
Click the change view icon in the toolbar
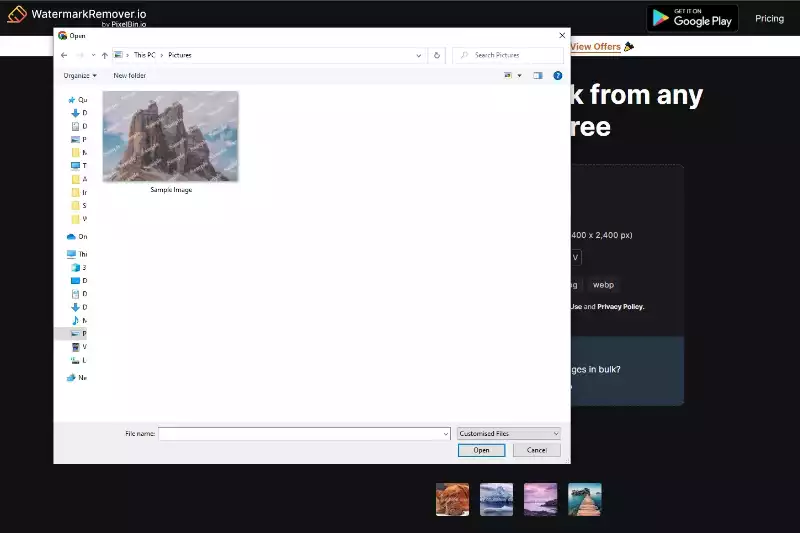point(508,75)
